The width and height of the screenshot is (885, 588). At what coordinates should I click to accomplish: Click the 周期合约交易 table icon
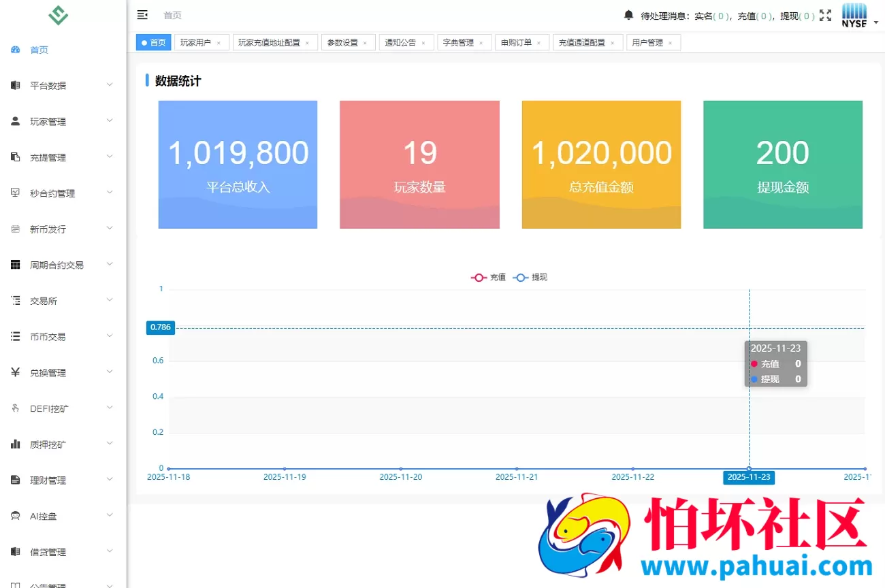(x=16, y=265)
